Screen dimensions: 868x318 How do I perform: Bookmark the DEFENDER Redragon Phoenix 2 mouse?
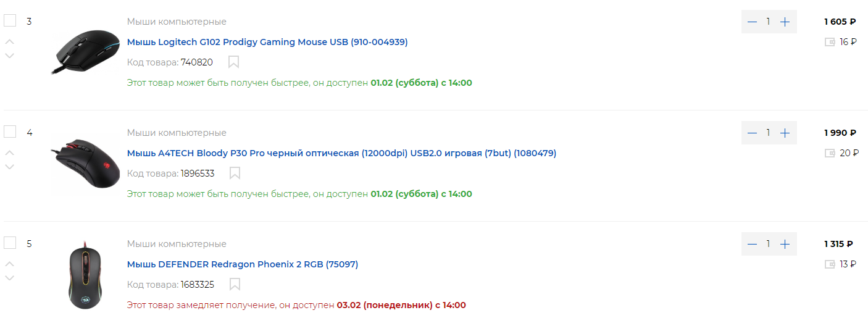tap(234, 284)
